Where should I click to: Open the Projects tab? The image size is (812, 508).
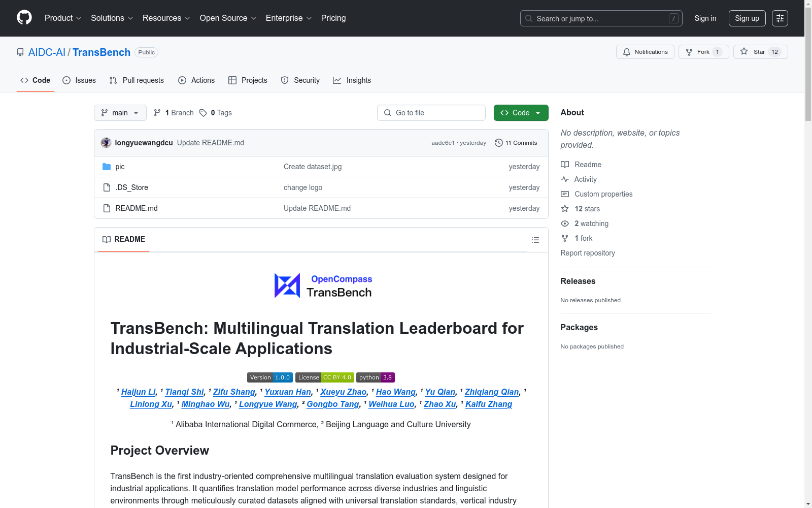pyautogui.click(x=248, y=80)
